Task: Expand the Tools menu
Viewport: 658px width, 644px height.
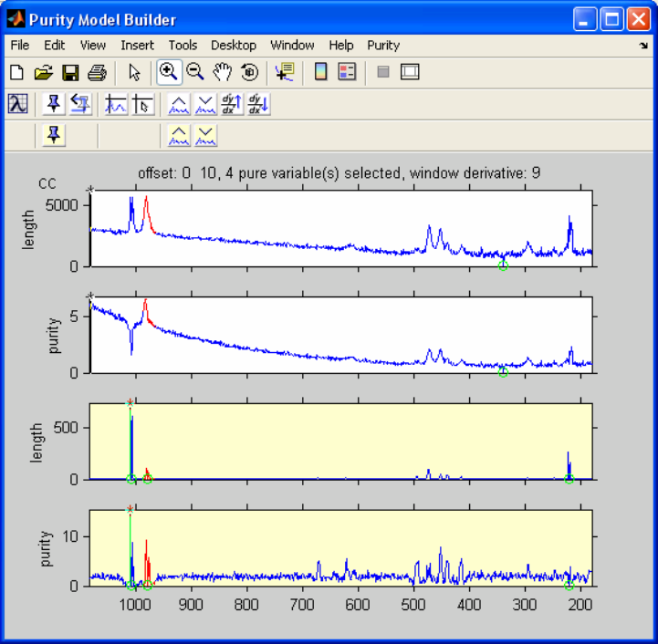Action: (183, 45)
